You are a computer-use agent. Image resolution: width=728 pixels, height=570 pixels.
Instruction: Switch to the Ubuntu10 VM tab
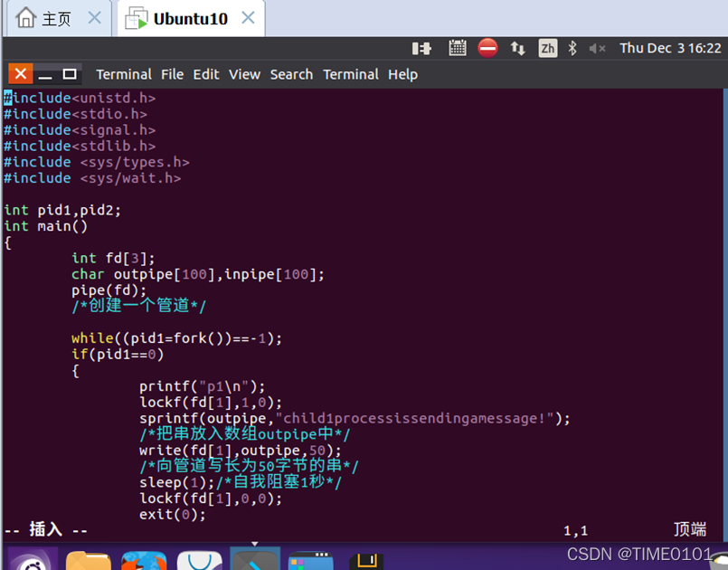[x=190, y=19]
